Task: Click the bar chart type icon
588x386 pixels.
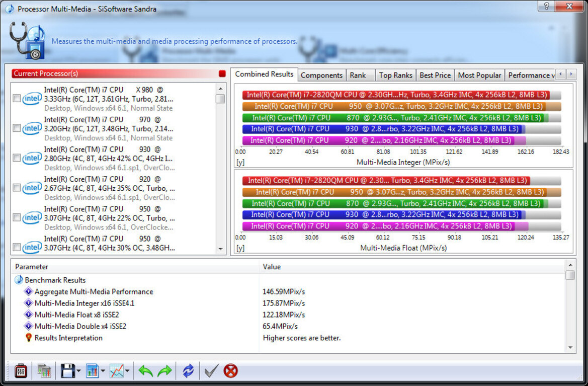Action: 92,371
